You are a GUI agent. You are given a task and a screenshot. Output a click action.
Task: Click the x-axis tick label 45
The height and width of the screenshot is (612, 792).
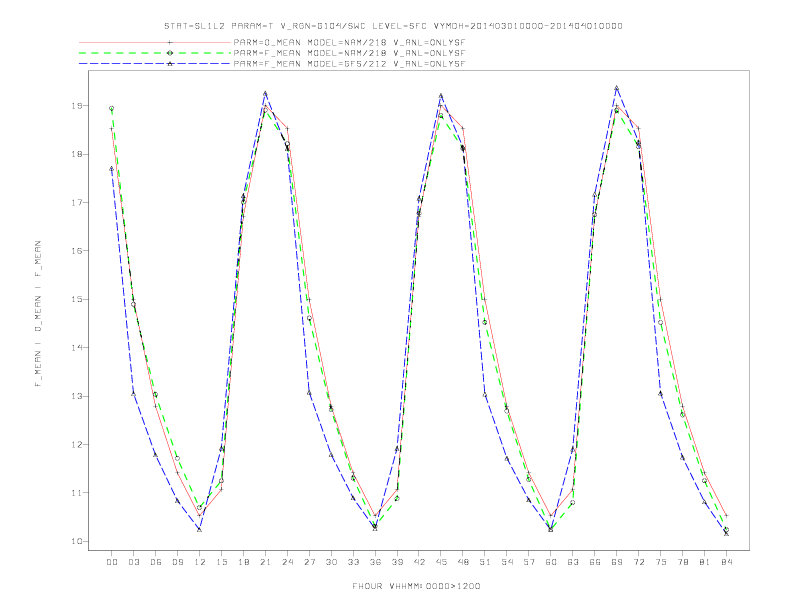pos(441,562)
